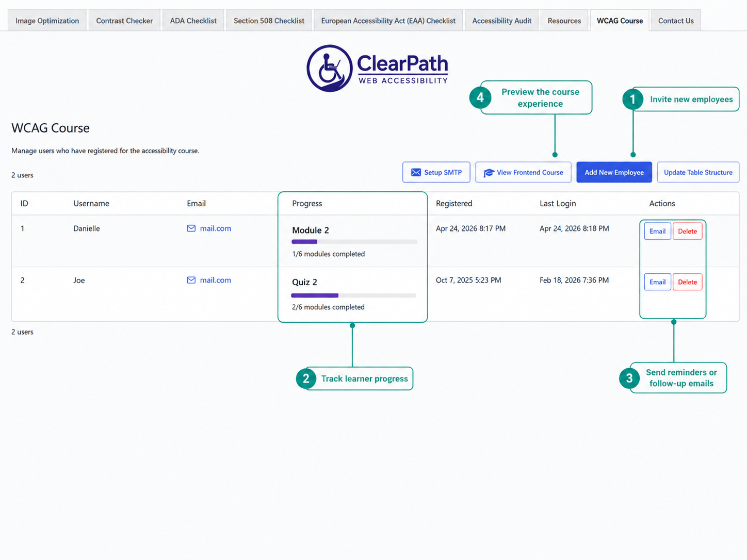The height and width of the screenshot is (560, 747).
Task: Click registered date 'Apr 24, 2026 8:17 PM'
Action: pos(470,228)
